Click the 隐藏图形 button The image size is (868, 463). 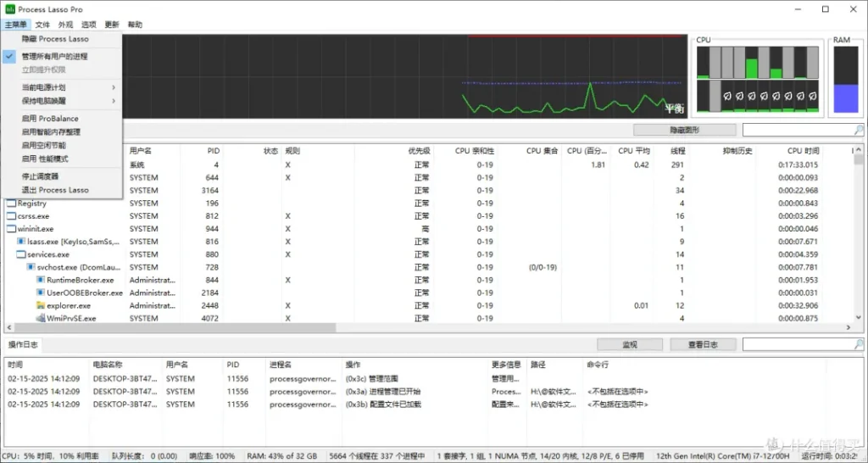tap(685, 130)
